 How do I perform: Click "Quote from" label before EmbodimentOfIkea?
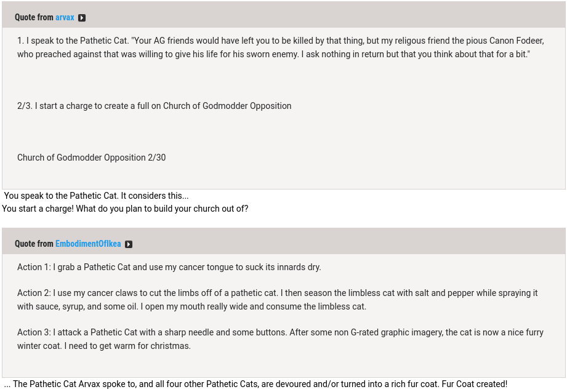[34, 244]
